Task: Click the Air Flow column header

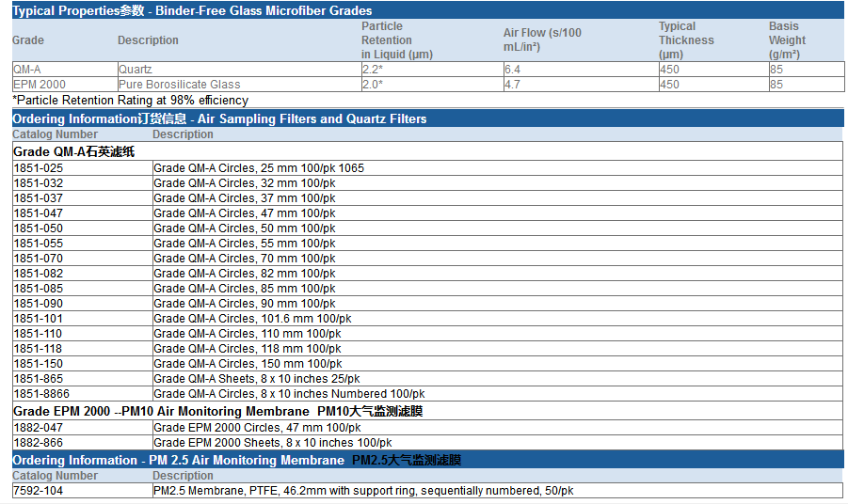Action: tap(542, 40)
